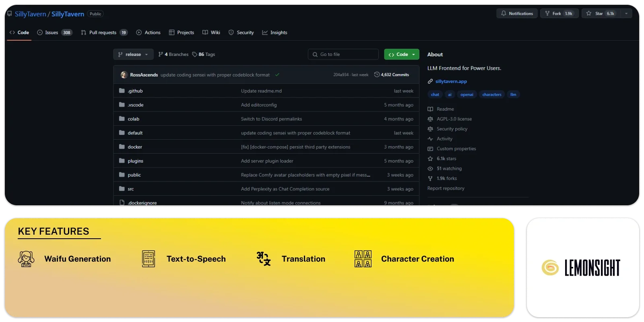Focus the Go to file search box
The width and height of the screenshot is (644, 322).
pyautogui.click(x=343, y=54)
